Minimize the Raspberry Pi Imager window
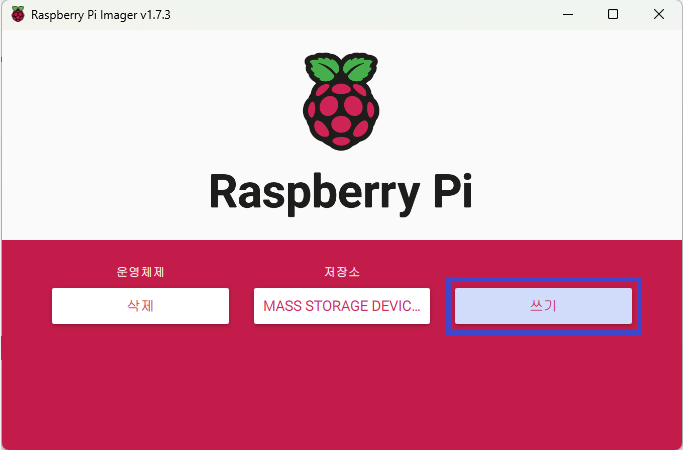 click(568, 14)
